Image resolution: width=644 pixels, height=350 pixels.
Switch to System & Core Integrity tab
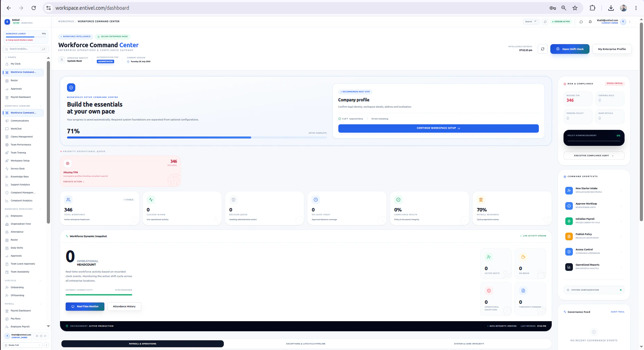click(469, 344)
